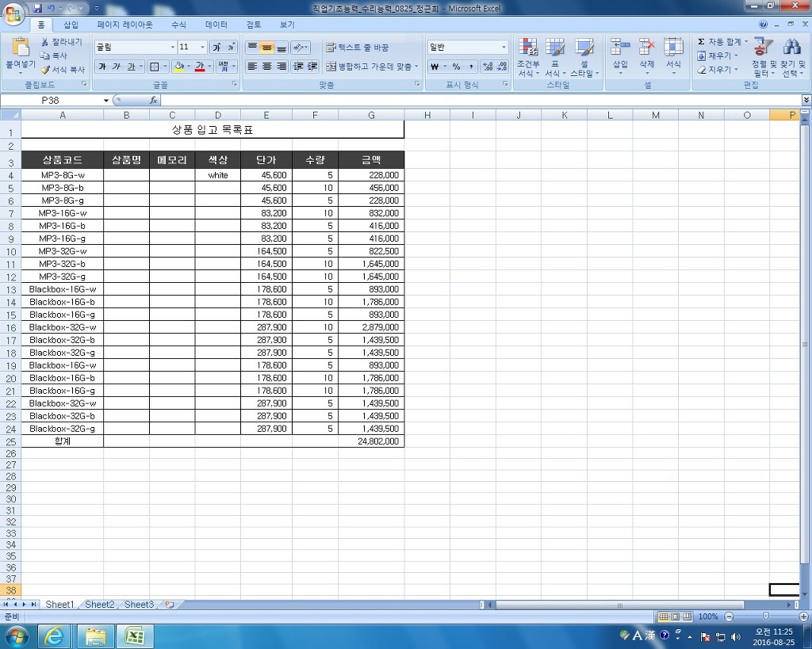812x649 pixels.
Task: Decrease indent in alignment group
Action: (298, 67)
